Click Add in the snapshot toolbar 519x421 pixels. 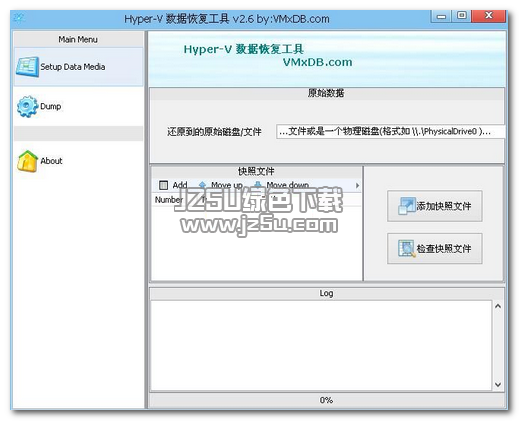[174, 185]
